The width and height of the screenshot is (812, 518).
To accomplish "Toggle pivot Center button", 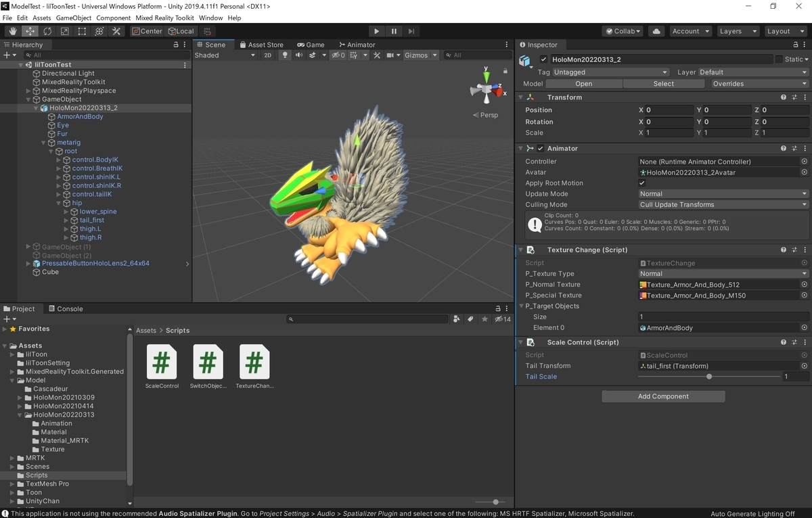I will click(147, 31).
